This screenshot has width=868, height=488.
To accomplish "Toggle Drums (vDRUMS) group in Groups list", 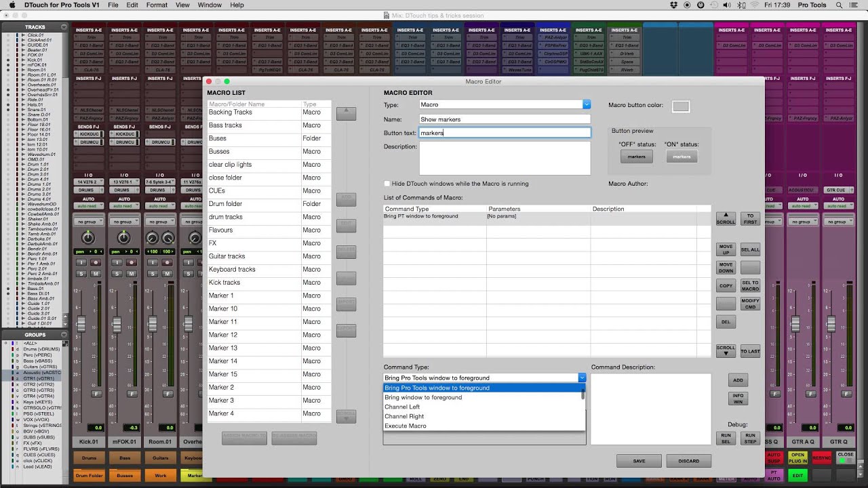I will point(42,349).
